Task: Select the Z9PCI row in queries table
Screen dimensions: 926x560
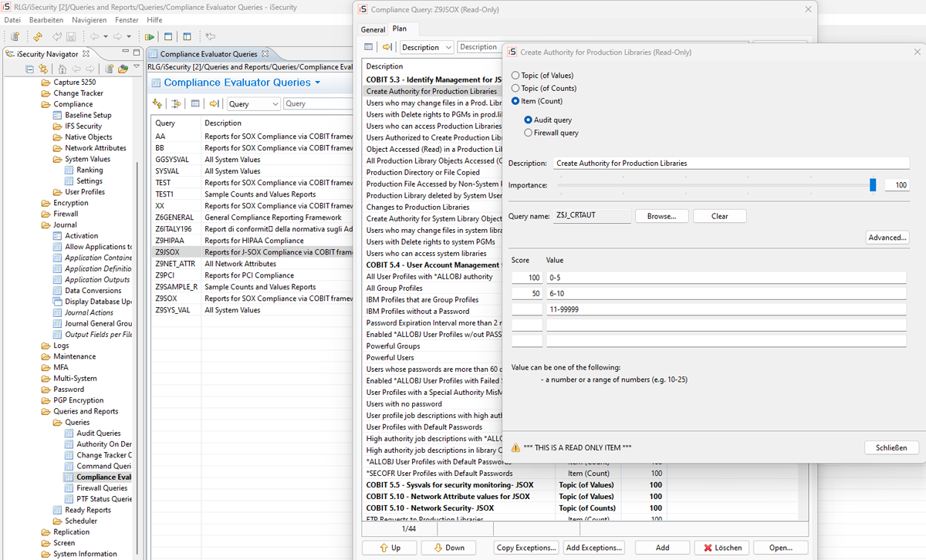Action: coord(252,275)
